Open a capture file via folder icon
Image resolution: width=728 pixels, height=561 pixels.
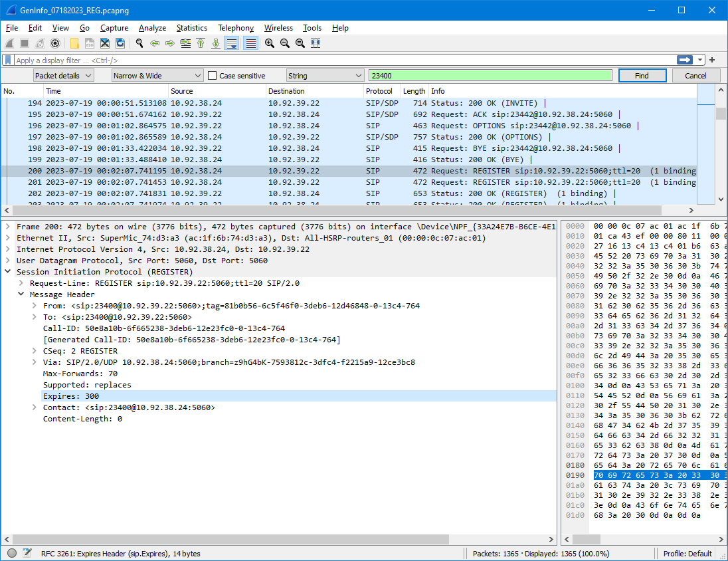pyautogui.click(x=74, y=43)
